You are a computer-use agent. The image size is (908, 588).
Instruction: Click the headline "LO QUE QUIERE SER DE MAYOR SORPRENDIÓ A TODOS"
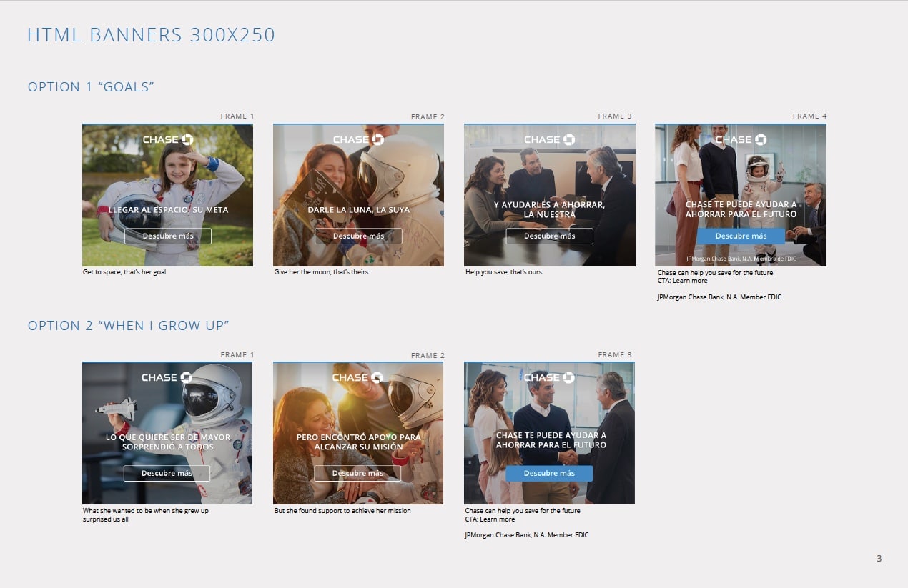click(168, 442)
